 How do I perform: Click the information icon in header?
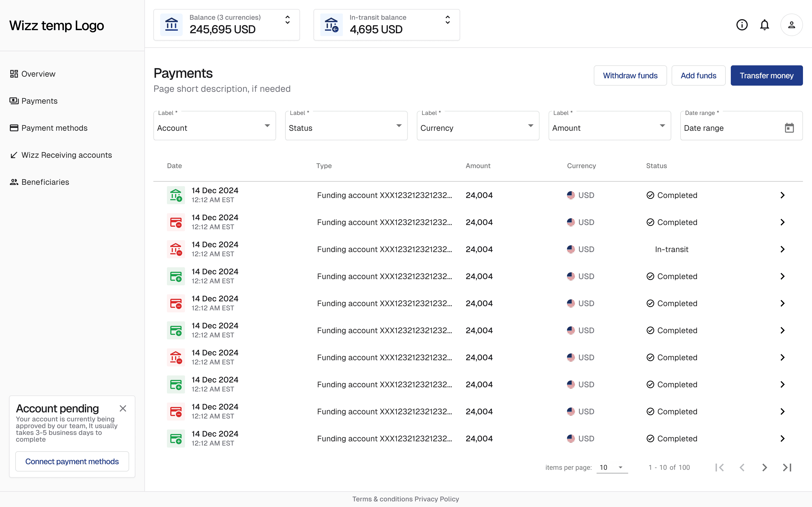(742, 25)
